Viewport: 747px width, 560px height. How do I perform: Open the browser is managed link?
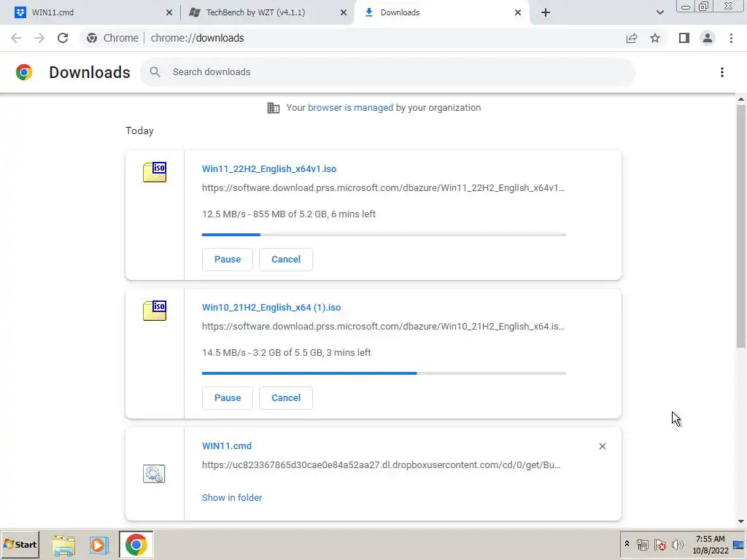(351, 108)
